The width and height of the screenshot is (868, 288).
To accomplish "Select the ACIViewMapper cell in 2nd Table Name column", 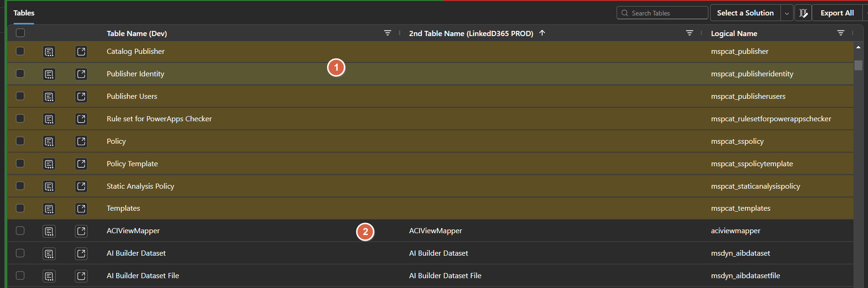I will coord(435,231).
